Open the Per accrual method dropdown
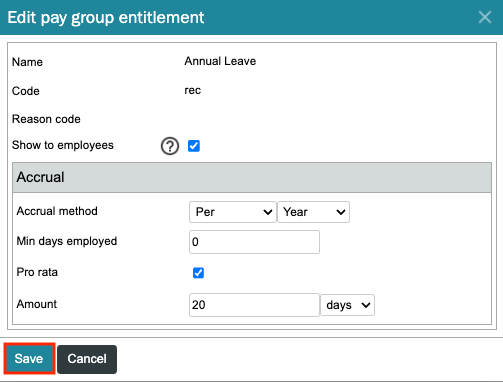This screenshot has height=382, width=503. tap(233, 212)
